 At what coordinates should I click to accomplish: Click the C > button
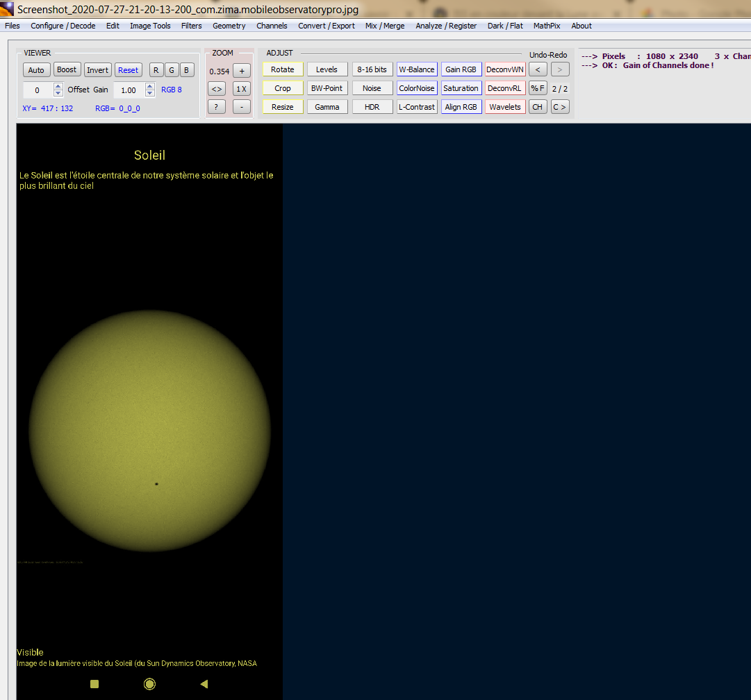click(560, 107)
